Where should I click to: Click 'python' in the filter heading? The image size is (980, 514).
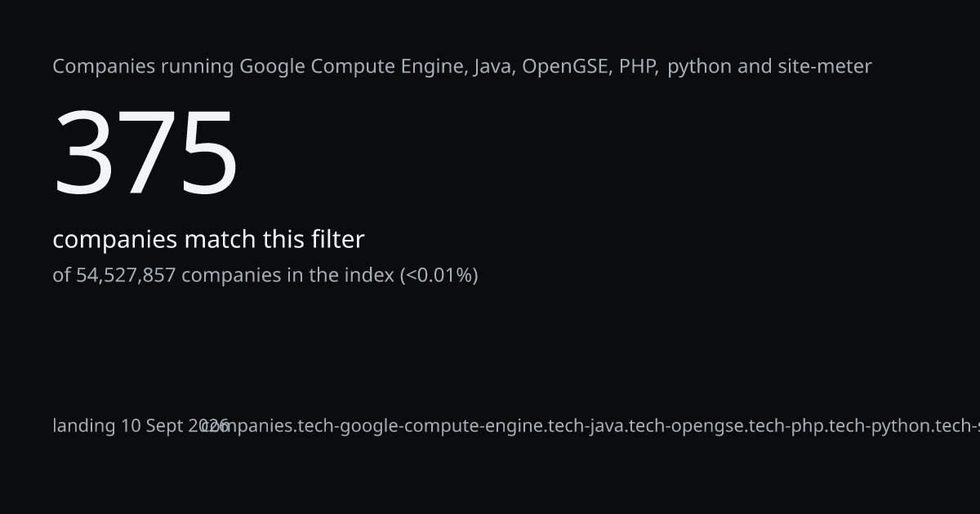pyautogui.click(x=700, y=67)
